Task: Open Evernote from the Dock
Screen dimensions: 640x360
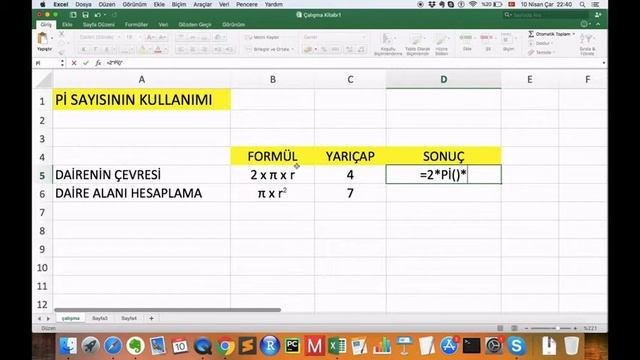Action: pyautogui.click(x=135, y=346)
